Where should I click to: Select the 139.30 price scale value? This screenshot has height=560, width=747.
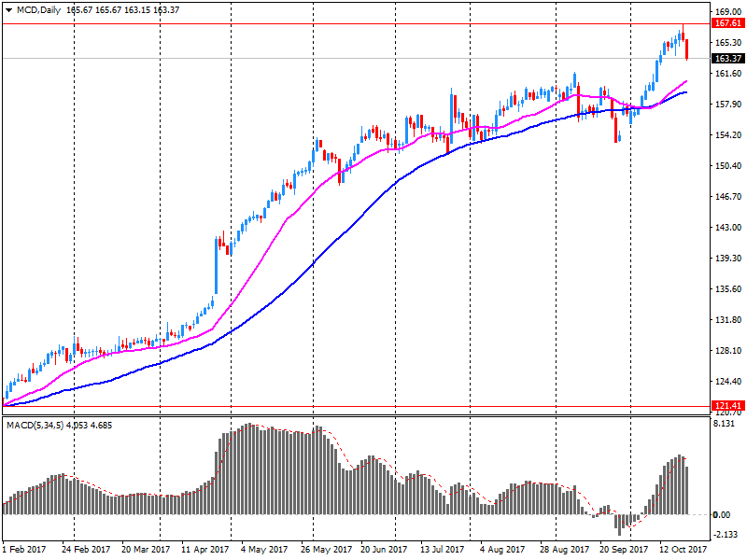[x=728, y=258]
